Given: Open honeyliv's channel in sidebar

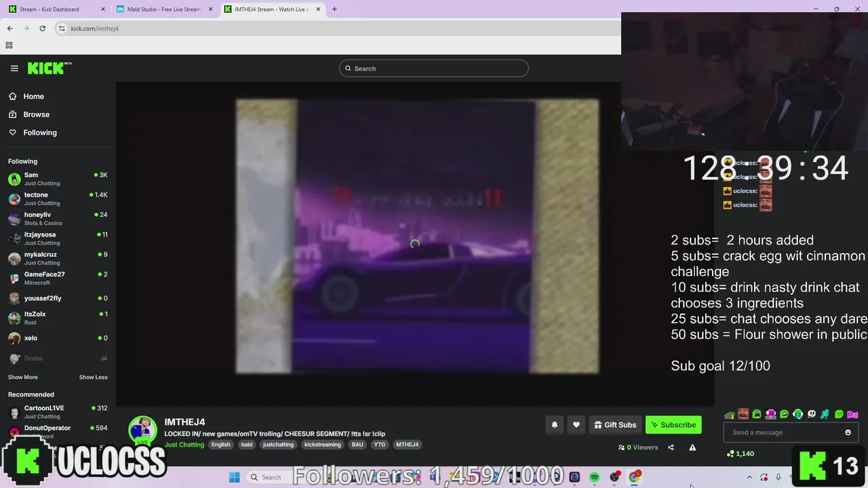Looking at the screenshot, I should [58, 218].
